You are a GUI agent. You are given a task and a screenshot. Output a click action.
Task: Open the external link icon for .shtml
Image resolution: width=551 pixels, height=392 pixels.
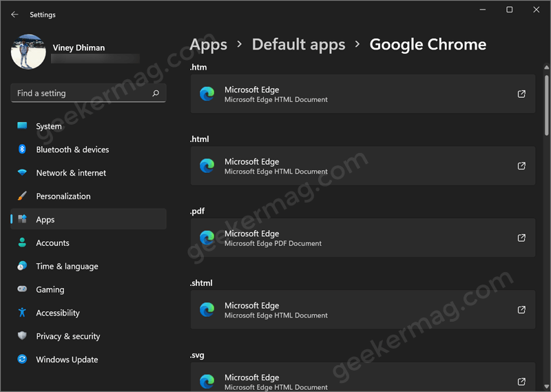(521, 309)
